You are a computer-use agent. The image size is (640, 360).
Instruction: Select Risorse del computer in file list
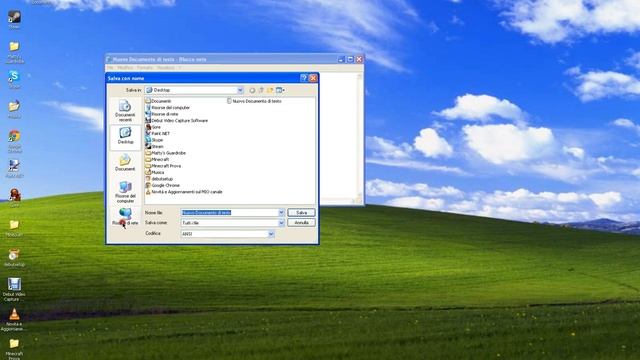click(167, 107)
